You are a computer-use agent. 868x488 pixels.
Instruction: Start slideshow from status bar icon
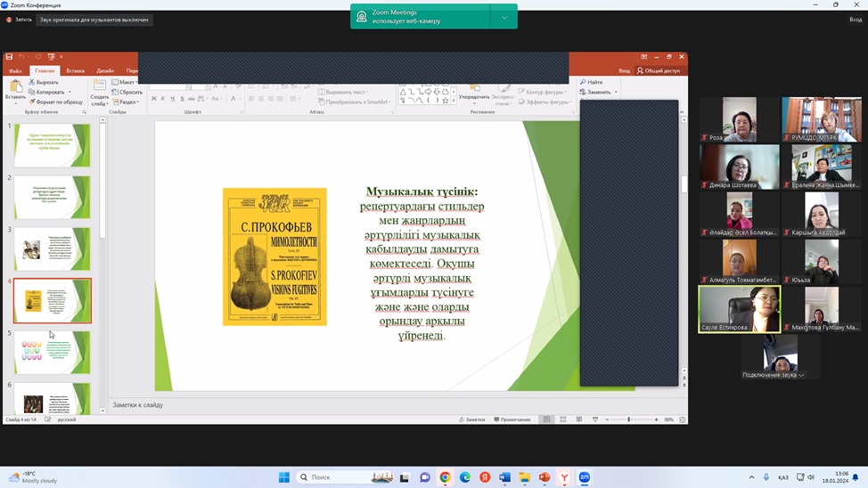click(x=595, y=419)
